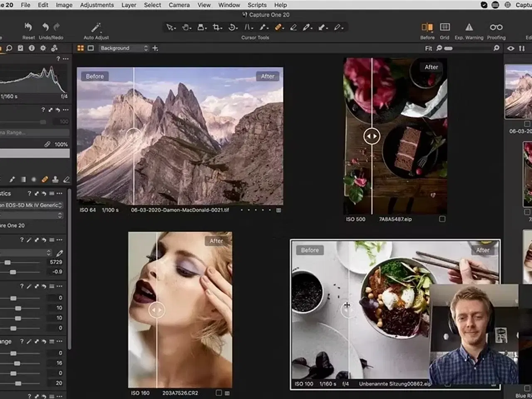The image size is (532, 399).
Task: Click the value field showing 16
Action: pyautogui.click(x=56, y=363)
